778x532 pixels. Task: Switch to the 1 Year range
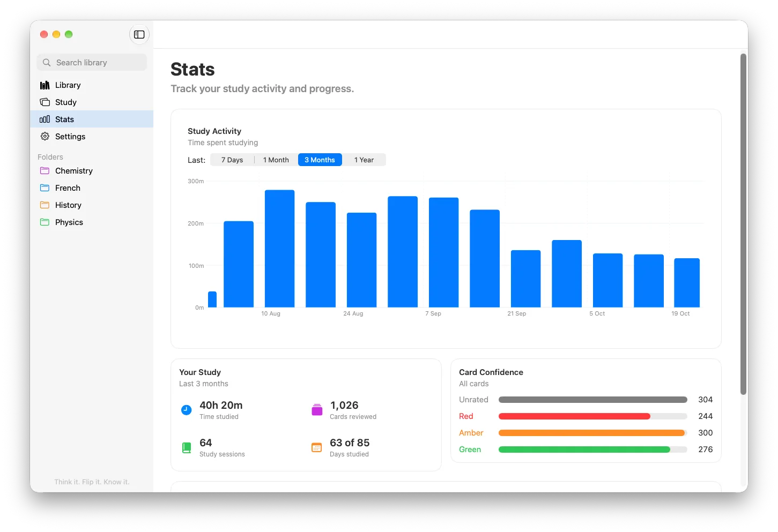pos(364,160)
